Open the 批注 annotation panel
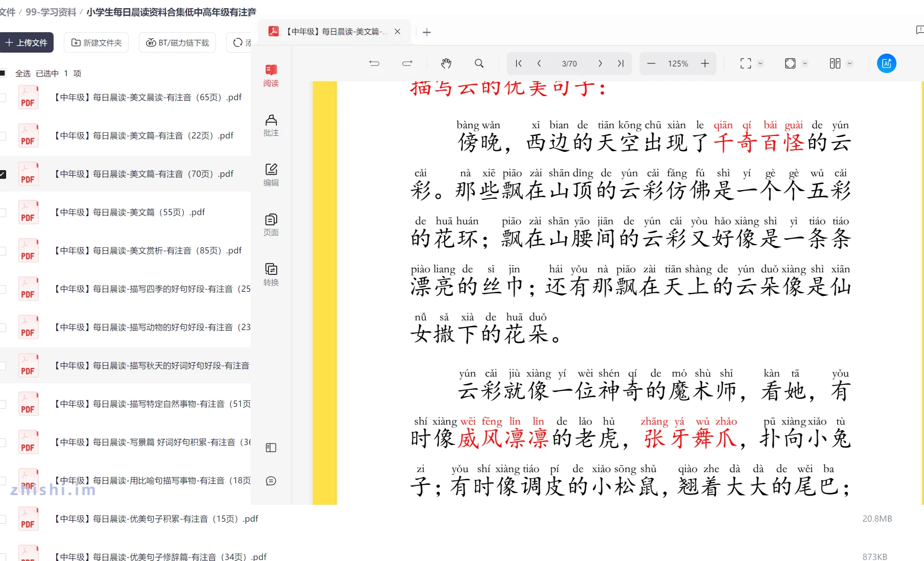The image size is (924, 561). click(x=271, y=125)
